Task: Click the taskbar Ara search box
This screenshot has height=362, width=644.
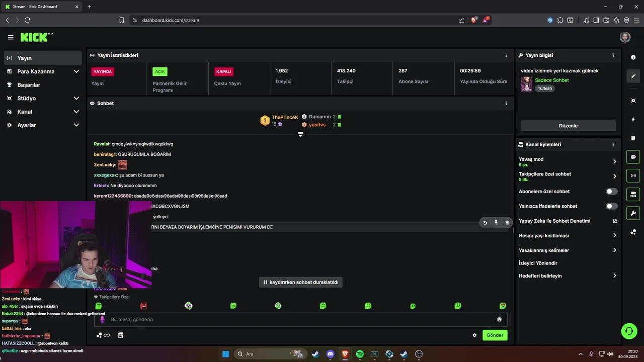Action: click(x=271, y=354)
